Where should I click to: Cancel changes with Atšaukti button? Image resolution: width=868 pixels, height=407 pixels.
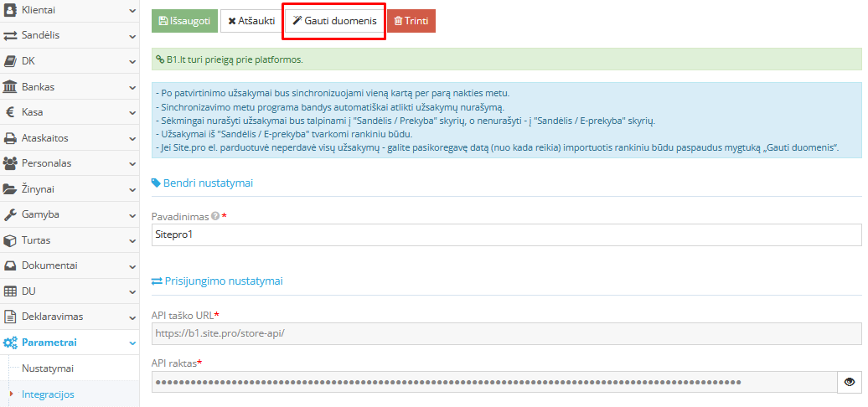click(251, 21)
